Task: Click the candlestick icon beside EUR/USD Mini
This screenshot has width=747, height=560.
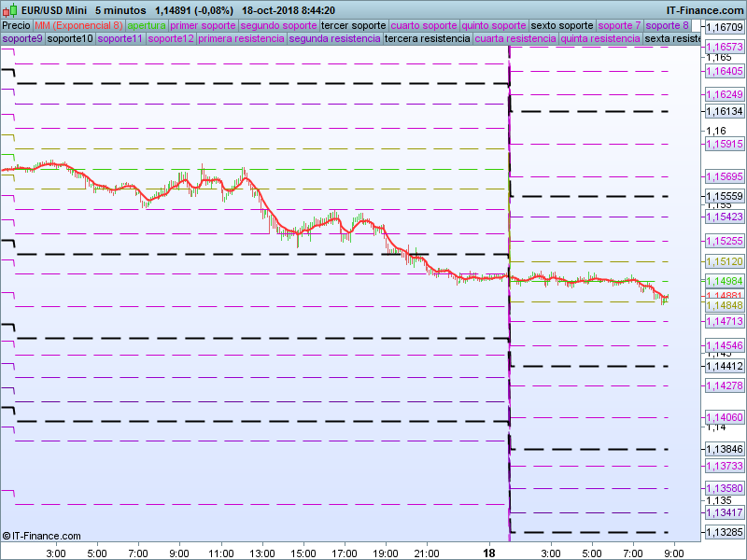Action: [11, 10]
